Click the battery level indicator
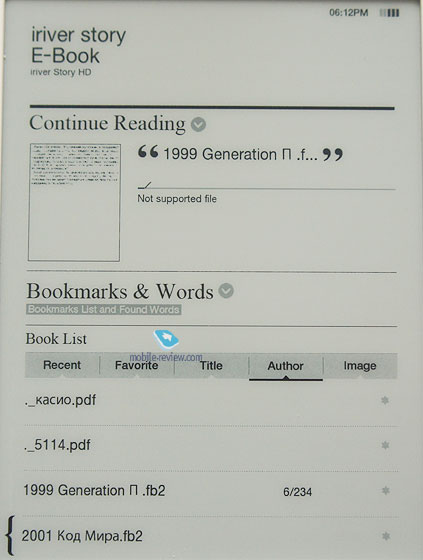This screenshot has height=560, width=423. 389,13
